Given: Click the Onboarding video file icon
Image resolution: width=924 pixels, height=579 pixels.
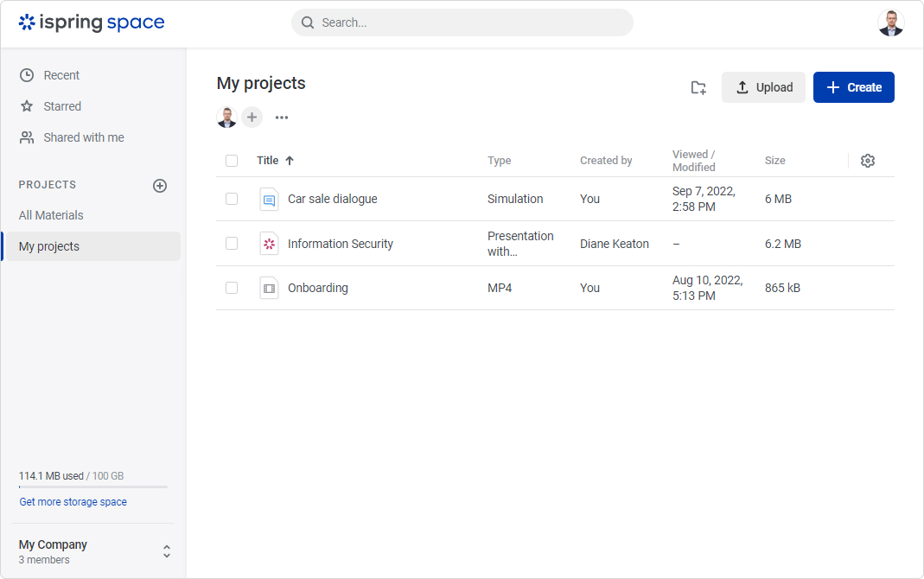Looking at the screenshot, I should pos(269,288).
